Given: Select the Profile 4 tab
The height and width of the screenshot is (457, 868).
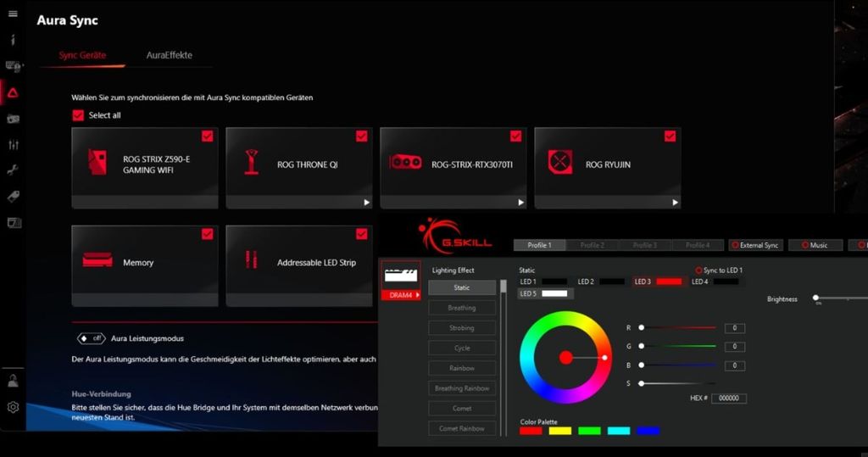Looking at the screenshot, I should pyautogui.click(x=698, y=245).
